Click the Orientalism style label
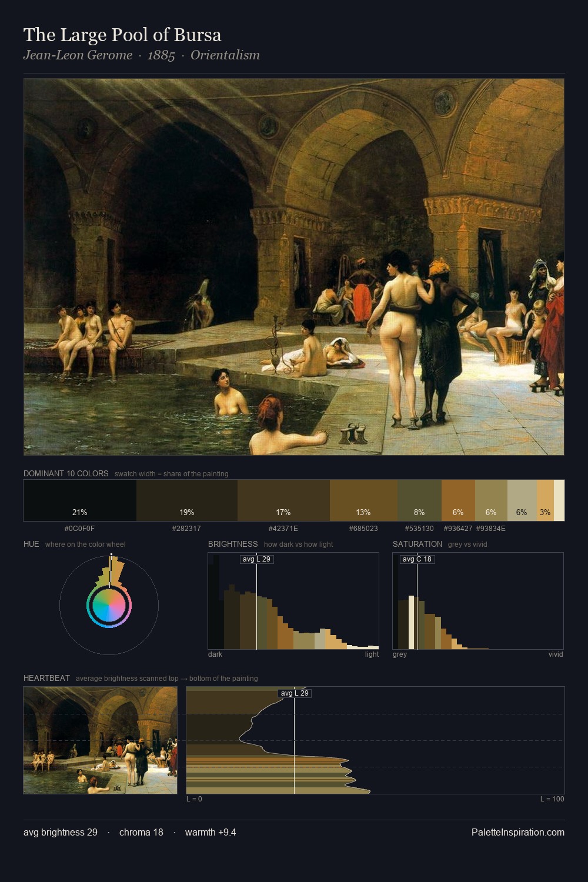The height and width of the screenshot is (882, 588). point(225,55)
